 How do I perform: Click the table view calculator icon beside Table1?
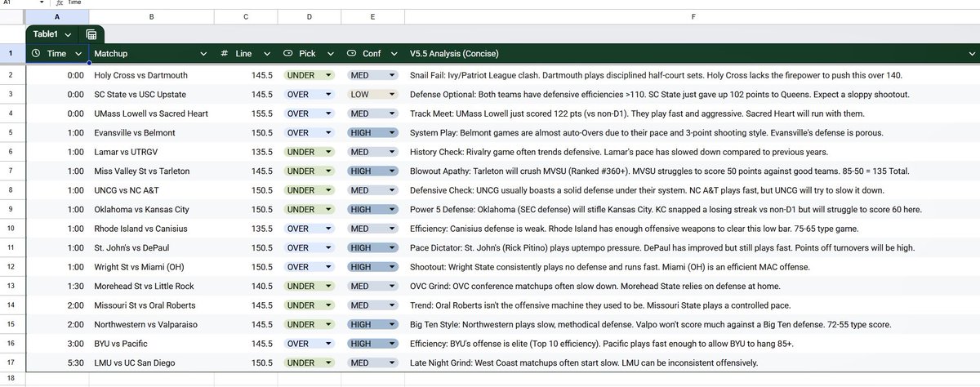tap(91, 34)
